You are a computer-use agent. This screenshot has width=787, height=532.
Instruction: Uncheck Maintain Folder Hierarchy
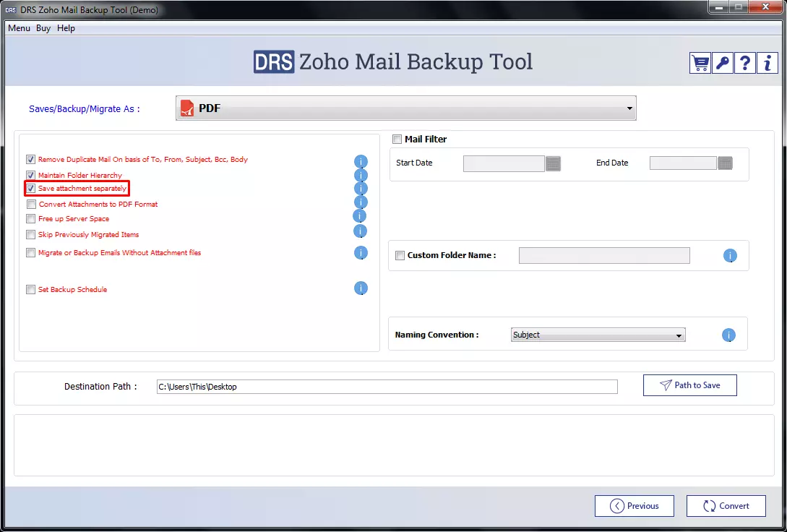30,175
